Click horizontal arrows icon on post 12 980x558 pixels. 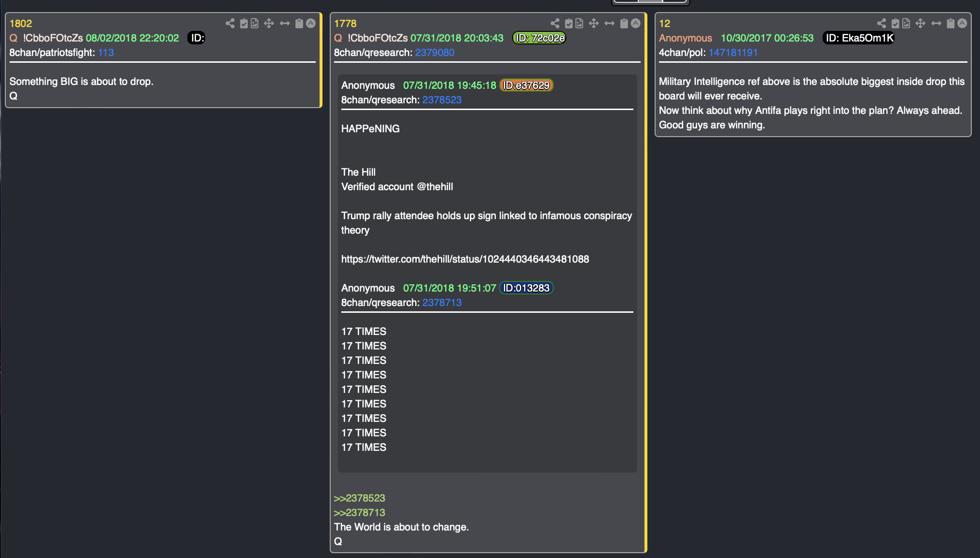tap(937, 23)
